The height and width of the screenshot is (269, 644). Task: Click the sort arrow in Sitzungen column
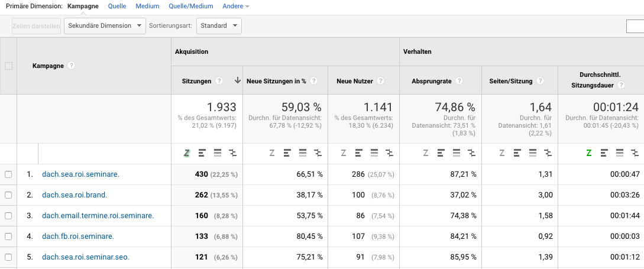(237, 81)
